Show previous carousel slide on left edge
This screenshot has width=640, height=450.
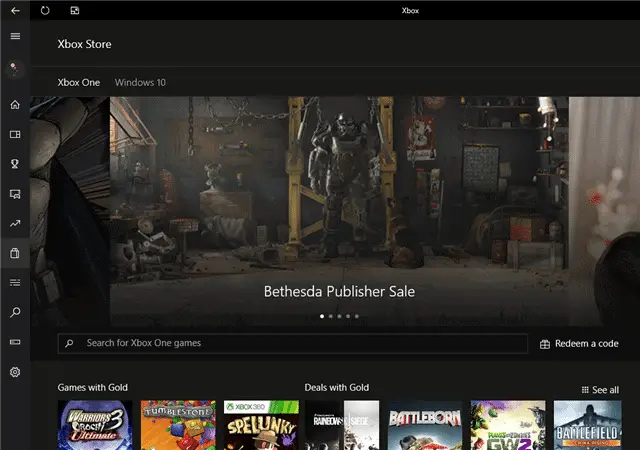pos(70,211)
